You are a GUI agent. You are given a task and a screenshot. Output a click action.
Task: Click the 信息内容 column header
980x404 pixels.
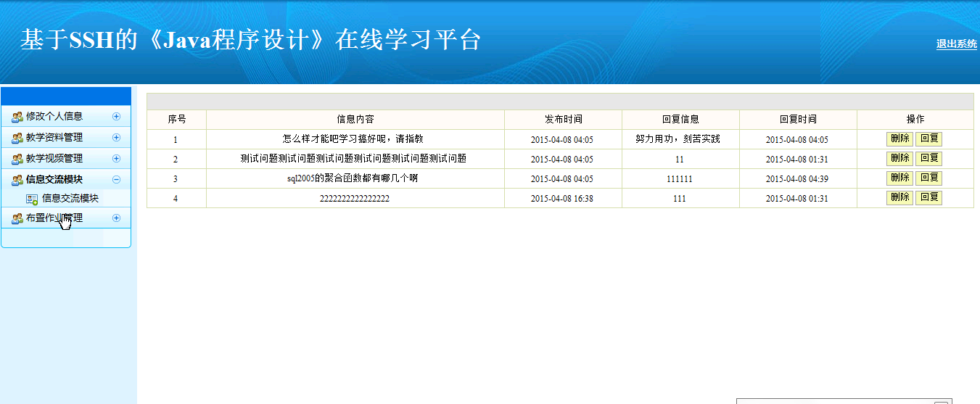click(x=355, y=120)
